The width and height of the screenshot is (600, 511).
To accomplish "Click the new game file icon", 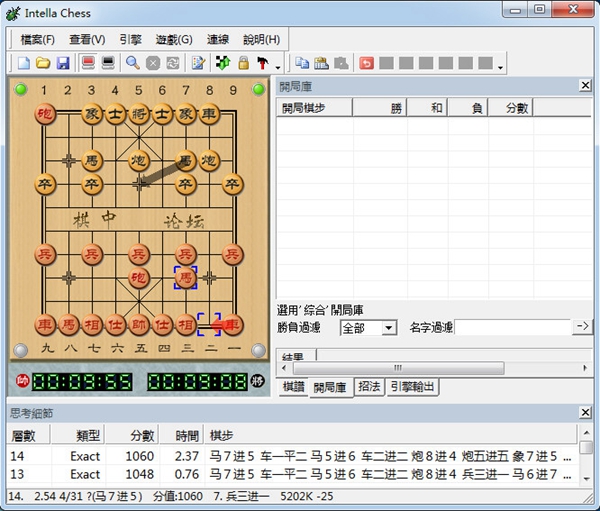I will pyautogui.click(x=24, y=63).
